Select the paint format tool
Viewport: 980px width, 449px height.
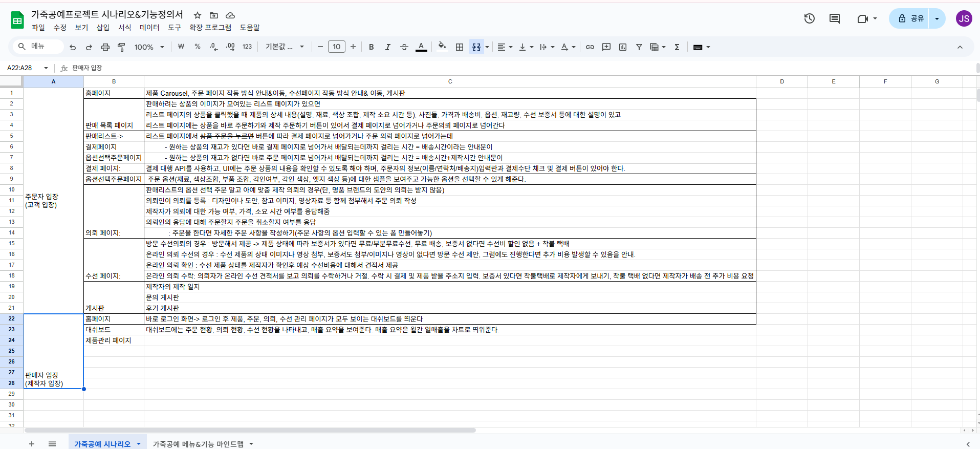(122, 47)
